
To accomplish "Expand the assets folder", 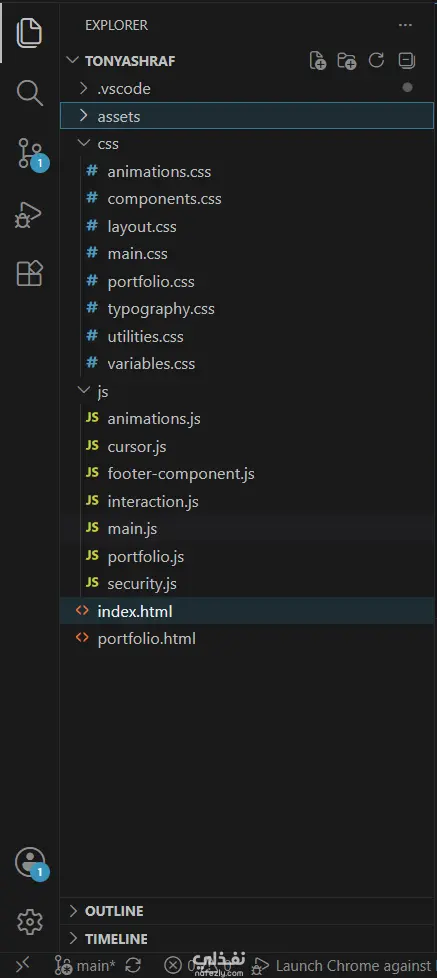I will click(247, 116).
